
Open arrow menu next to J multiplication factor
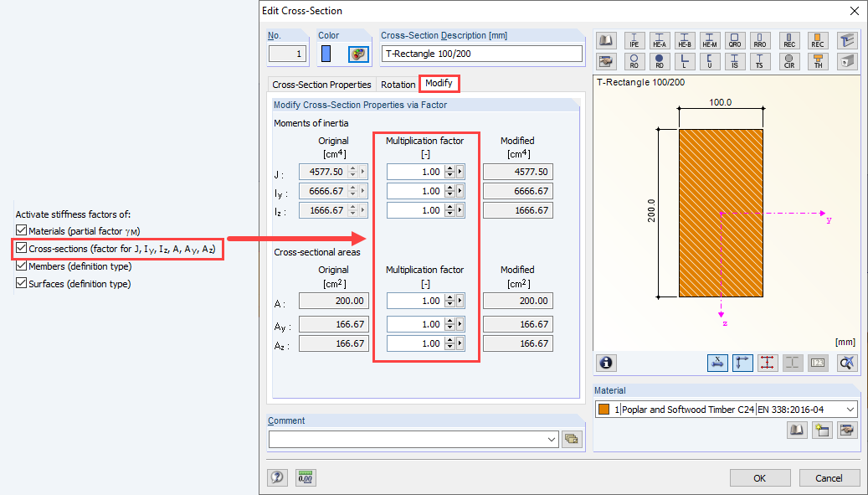coord(460,172)
